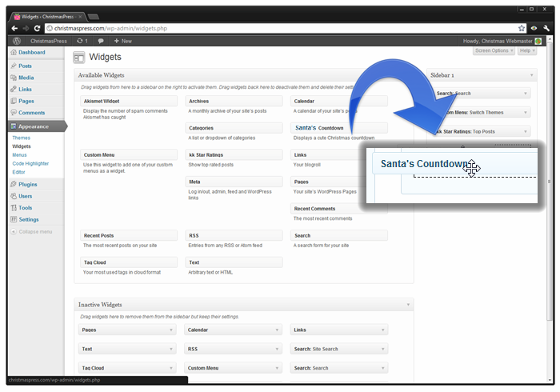Focus the browser address bar
This screenshot has width=560, height=392.
click(282, 28)
